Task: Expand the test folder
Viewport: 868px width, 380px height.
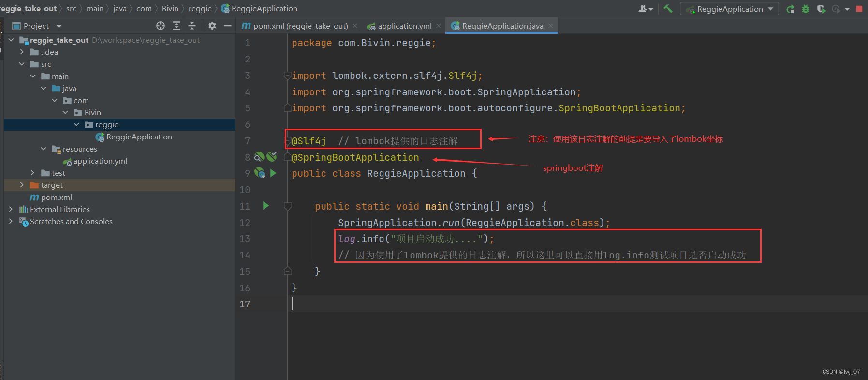Action: click(x=32, y=173)
